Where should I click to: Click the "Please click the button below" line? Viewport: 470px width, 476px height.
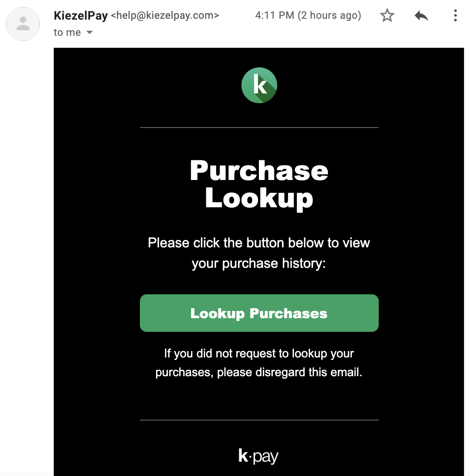click(x=259, y=243)
